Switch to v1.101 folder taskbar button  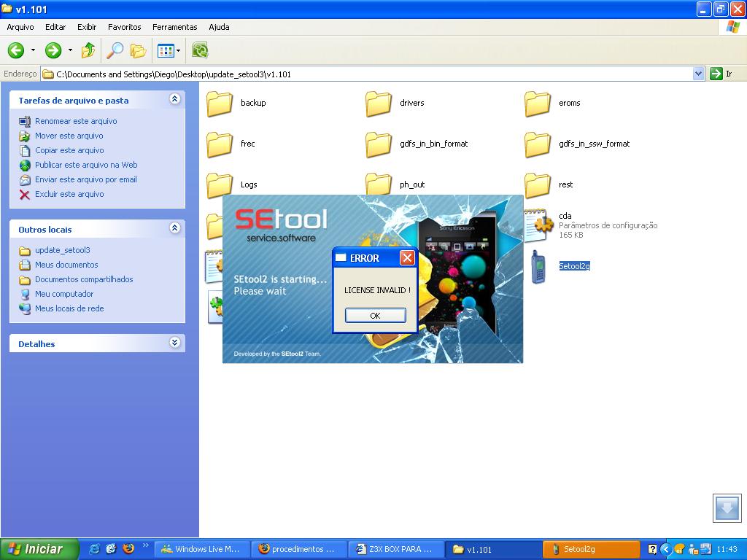(494, 549)
